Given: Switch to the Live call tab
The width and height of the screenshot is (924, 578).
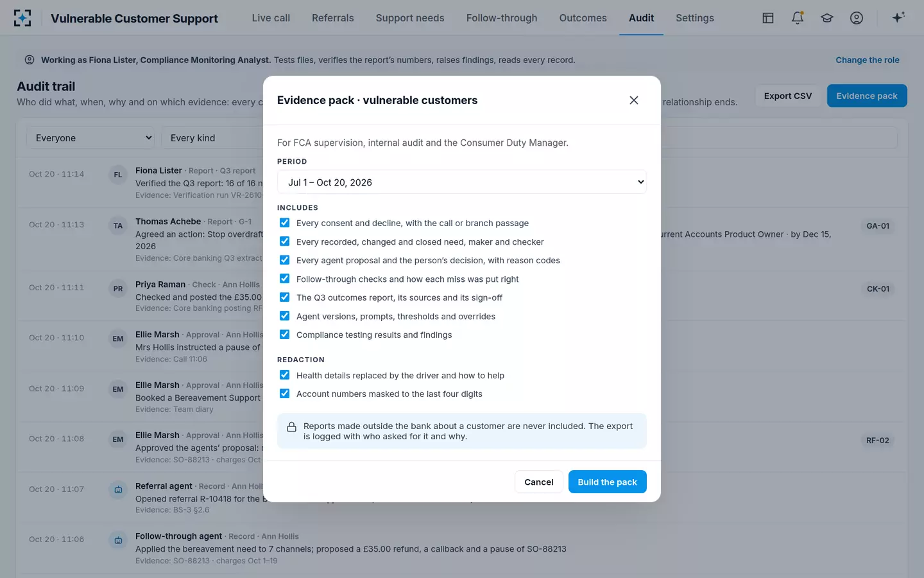Looking at the screenshot, I should 271,18.
